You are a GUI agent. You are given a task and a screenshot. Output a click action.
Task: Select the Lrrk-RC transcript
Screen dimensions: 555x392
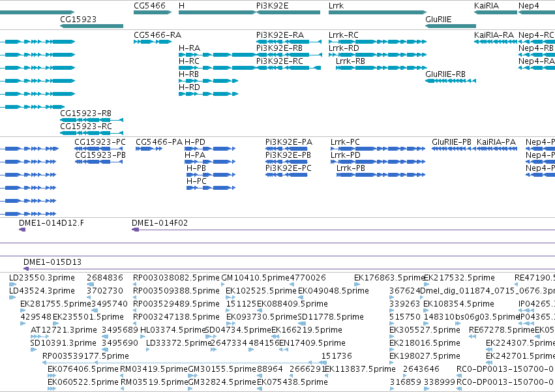click(x=378, y=42)
